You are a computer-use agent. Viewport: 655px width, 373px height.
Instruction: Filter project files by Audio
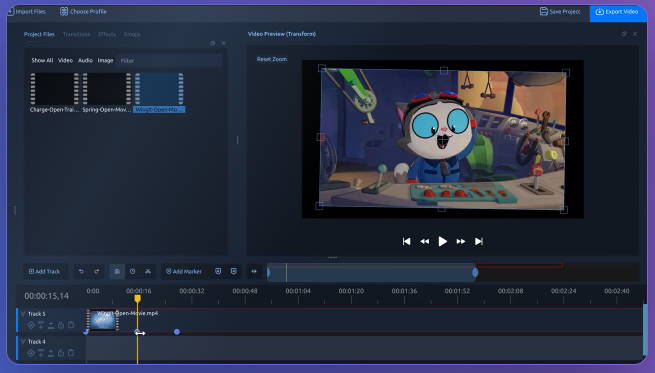tap(85, 61)
